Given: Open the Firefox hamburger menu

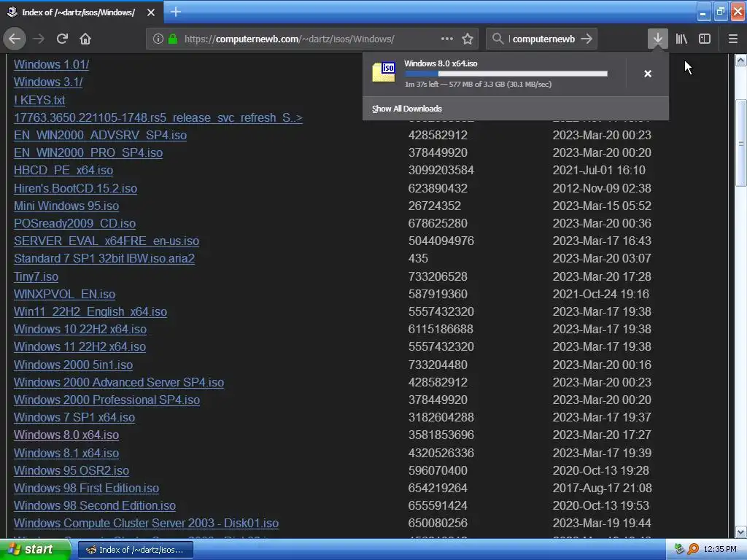Looking at the screenshot, I should click(x=733, y=39).
